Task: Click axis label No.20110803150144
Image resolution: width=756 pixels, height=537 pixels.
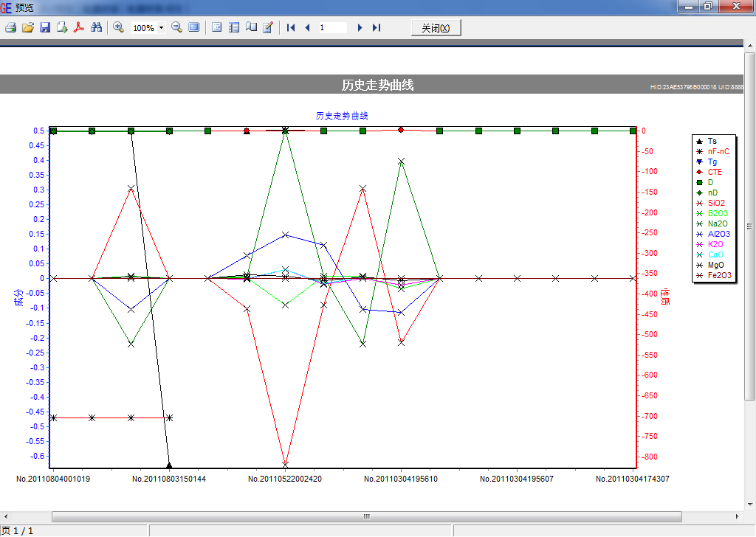Action: pyautogui.click(x=169, y=479)
